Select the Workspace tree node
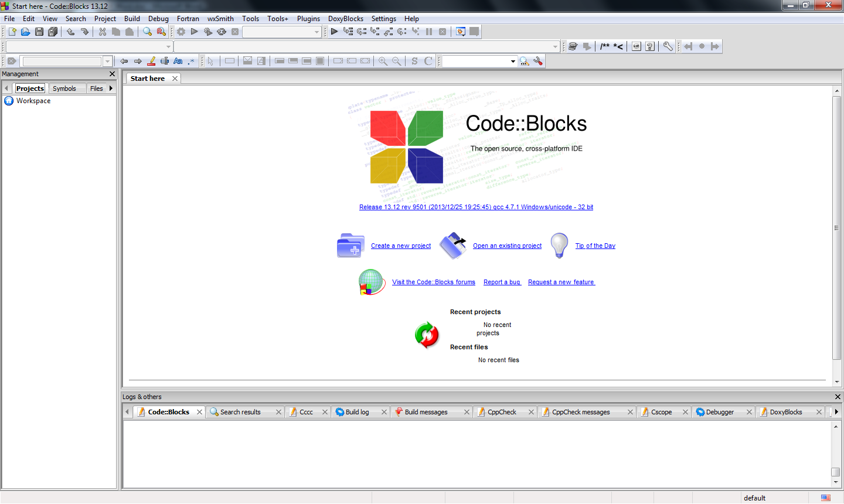The image size is (844, 504). pyautogui.click(x=33, y=101)
